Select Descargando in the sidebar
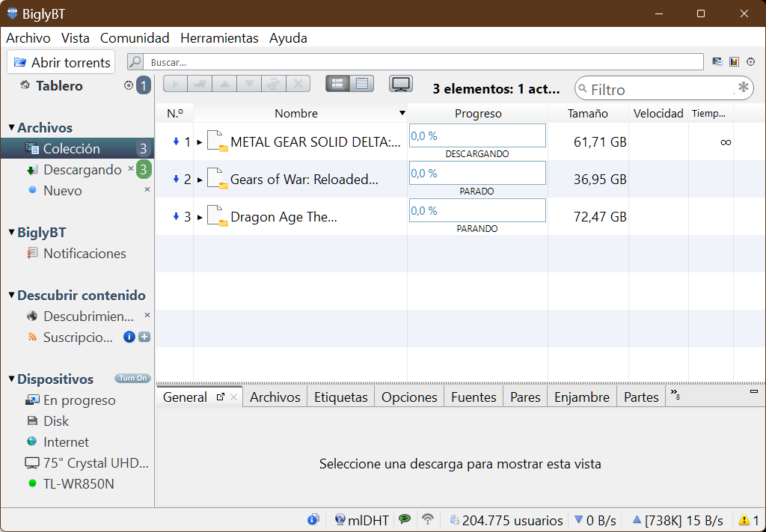Viewport: 766px width, 532px height. 82,170
